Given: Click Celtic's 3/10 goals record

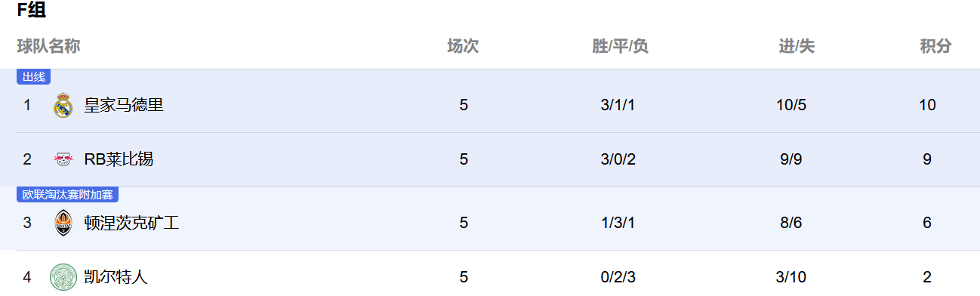Looking at the screenshot, I should click(791, 277).
